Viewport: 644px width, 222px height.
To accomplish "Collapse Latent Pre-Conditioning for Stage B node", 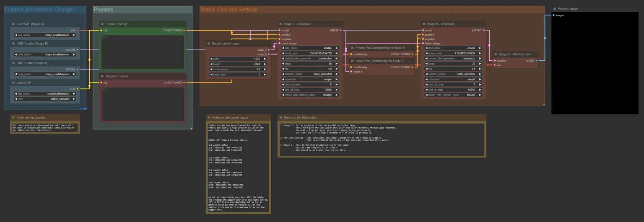I will (x=352, y=61).
